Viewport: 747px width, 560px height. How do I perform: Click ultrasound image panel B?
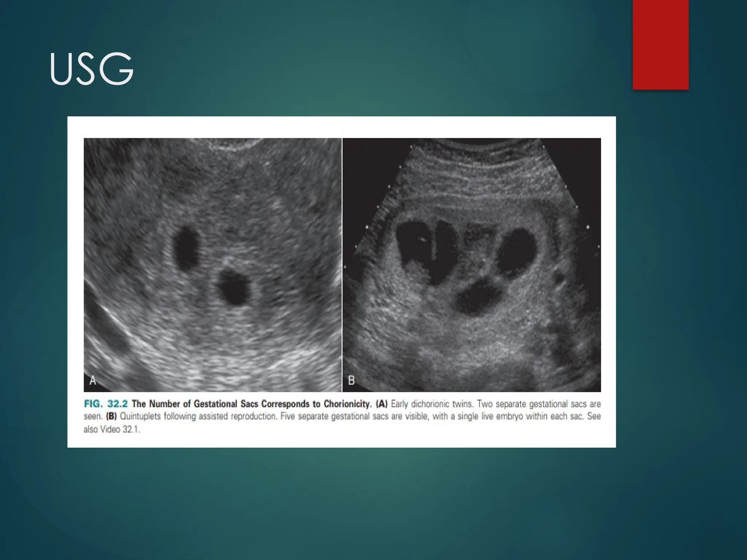click(x=472, y=265)
